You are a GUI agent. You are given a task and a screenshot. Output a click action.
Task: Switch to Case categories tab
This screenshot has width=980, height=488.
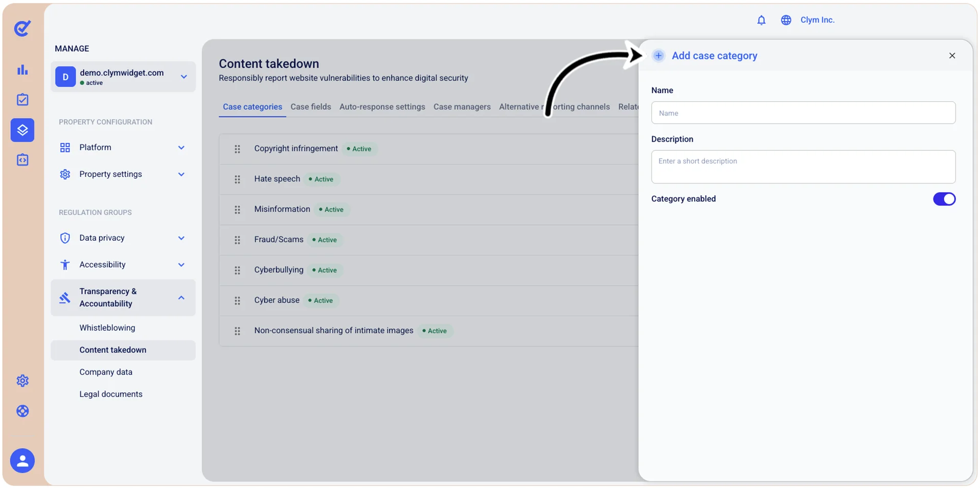click(253, 107)
